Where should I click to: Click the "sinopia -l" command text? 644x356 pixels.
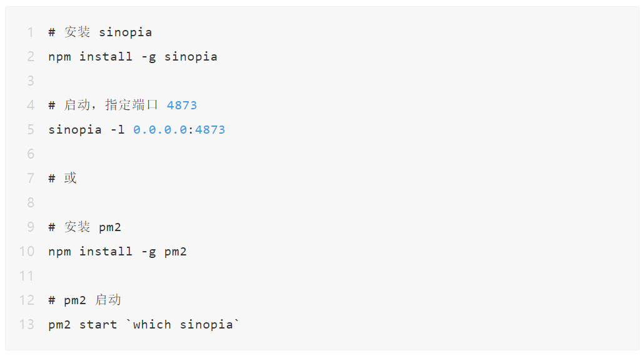tap(86, 129)
